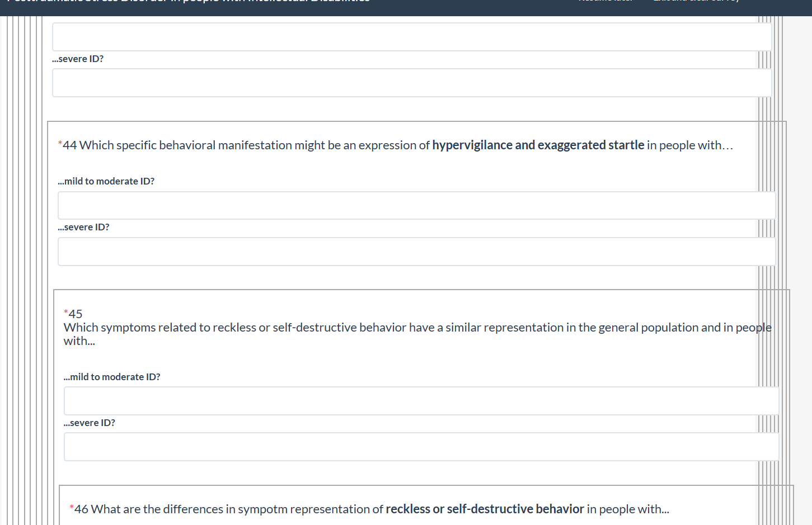Click the topmost empty answer text field
This screenshot has height=525, width=812.
pos(412,37)
